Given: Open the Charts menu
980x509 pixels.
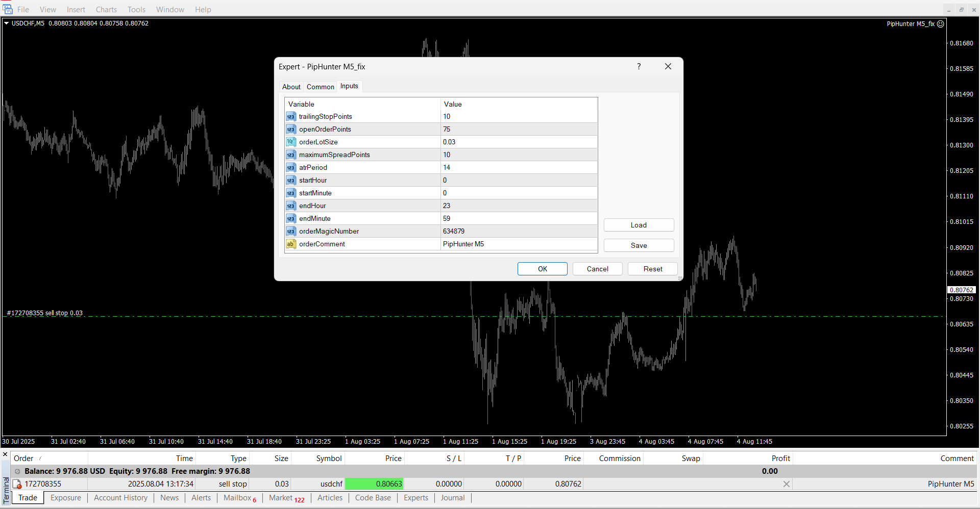Looking at the screenshot, I should 106,10.
